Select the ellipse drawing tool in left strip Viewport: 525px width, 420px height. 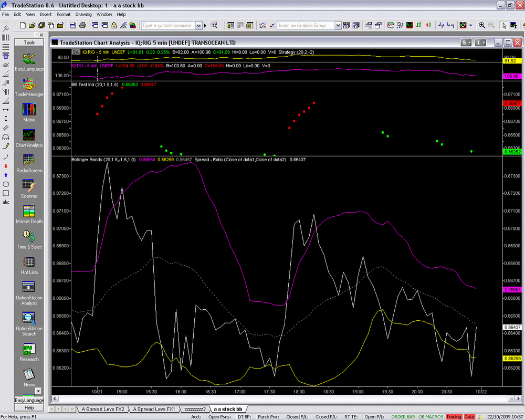pos(6,184)
